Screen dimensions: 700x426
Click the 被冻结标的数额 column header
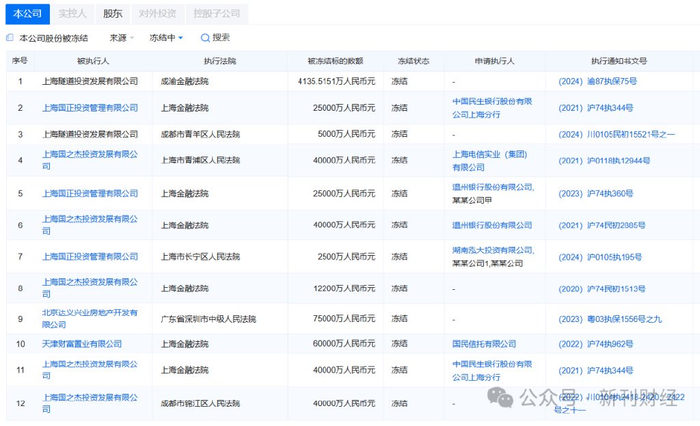point(335,61)
